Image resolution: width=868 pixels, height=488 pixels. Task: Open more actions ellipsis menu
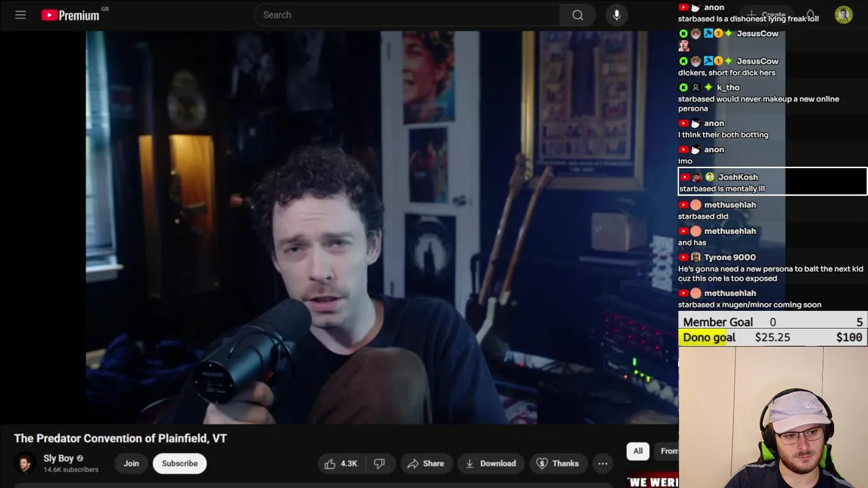pos(603,464)
